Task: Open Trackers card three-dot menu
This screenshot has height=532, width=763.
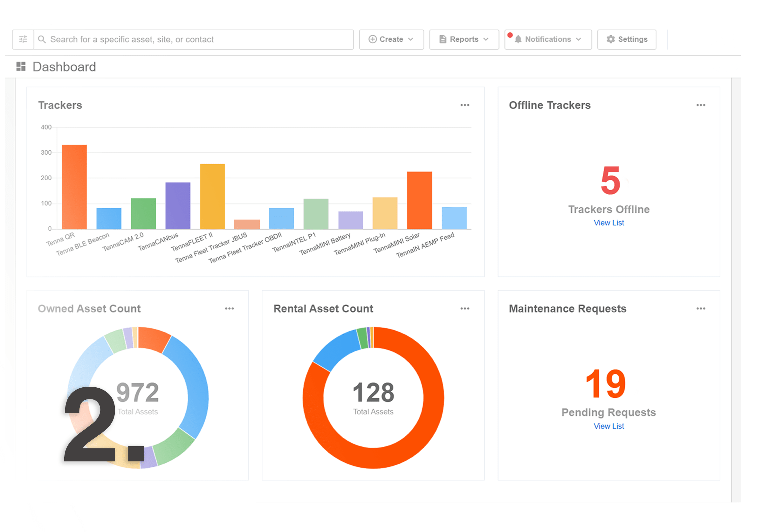Action: (464, 105)
